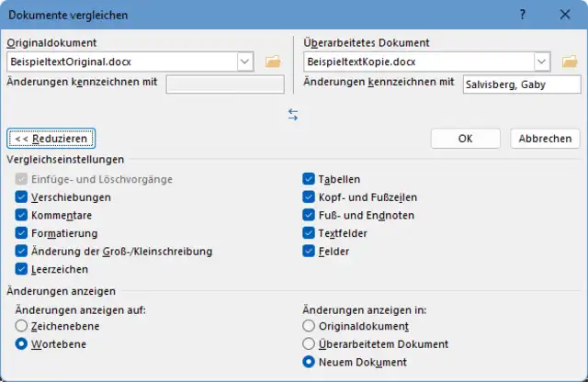This screenshot has width=588, height=382.
Task: Toggle the Kommentare checkbox
Action: [x=21, y=215]
